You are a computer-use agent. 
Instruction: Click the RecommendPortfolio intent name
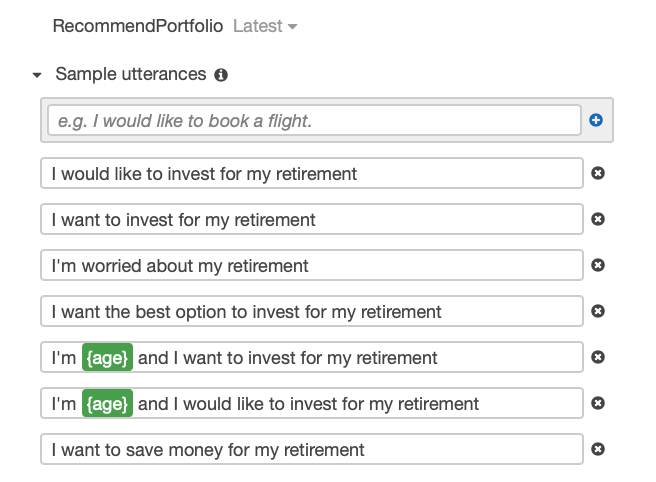click(138, 27)
